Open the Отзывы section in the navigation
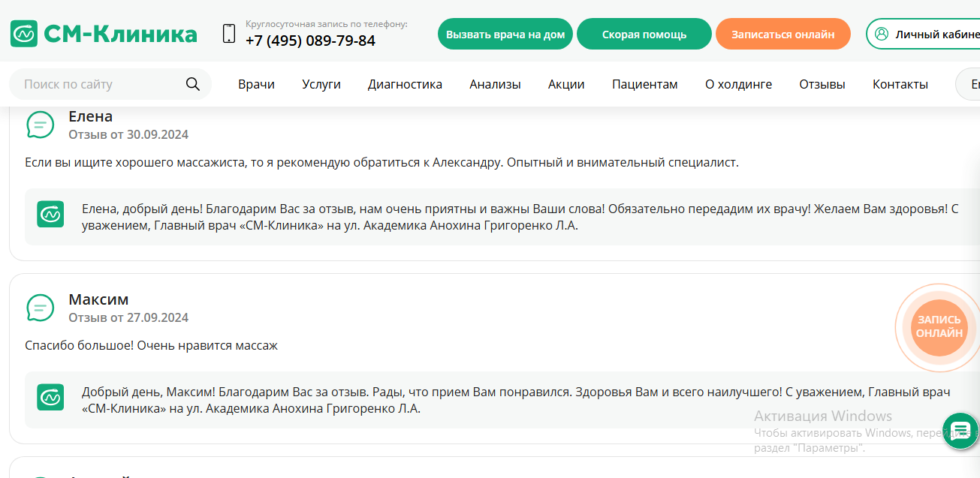980x478 pixels. coord(822,84)
